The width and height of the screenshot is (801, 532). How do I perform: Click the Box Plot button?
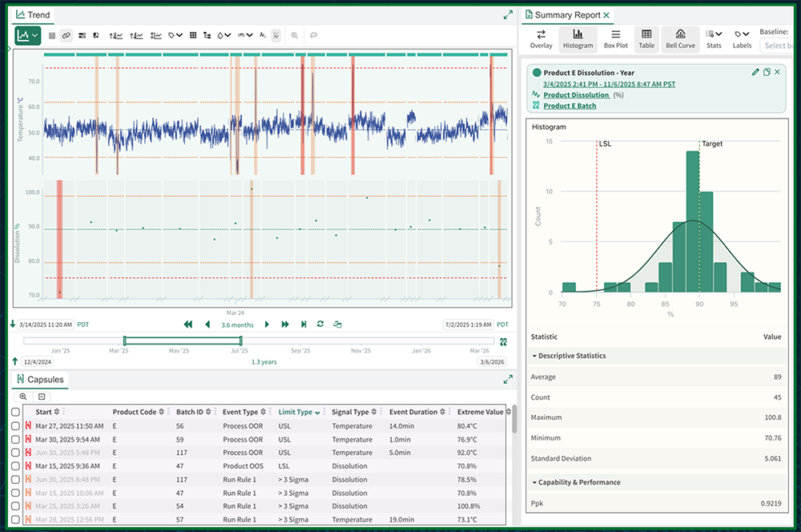[615, 38]
